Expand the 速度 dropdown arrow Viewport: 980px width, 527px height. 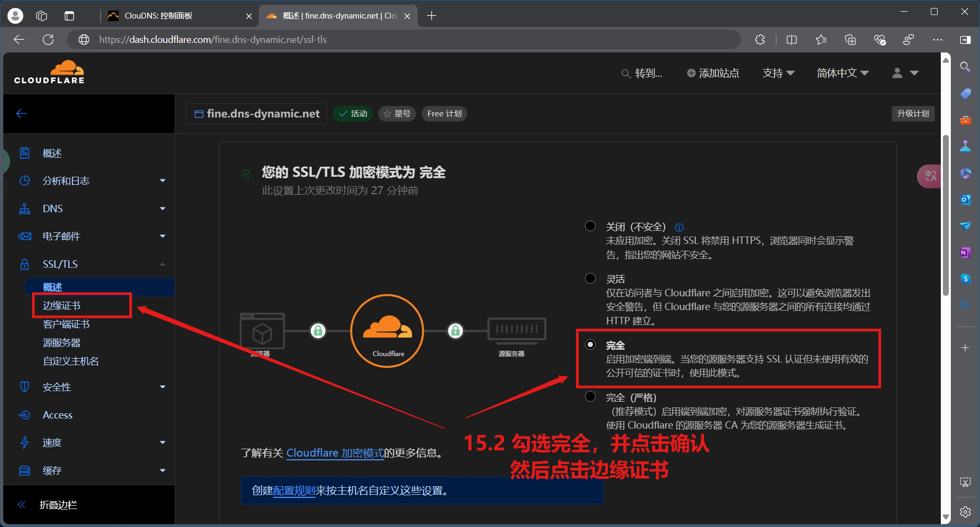click(163, 443)
